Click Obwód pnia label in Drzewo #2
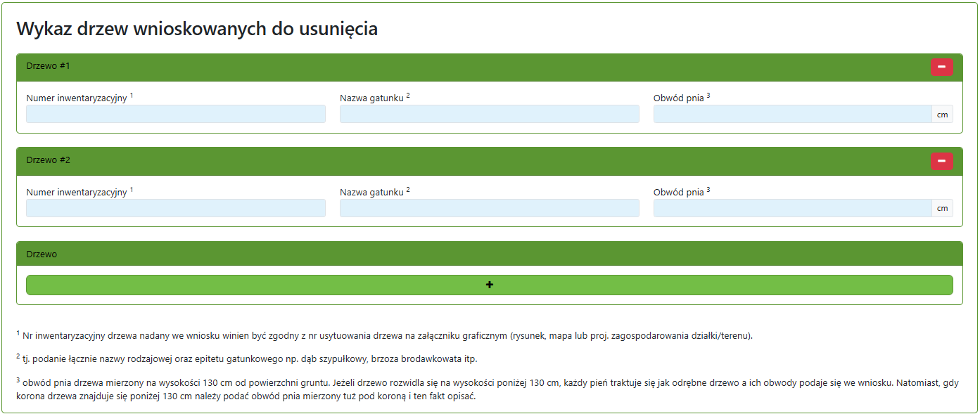Screen dimensions: 980x414 (678, 192)
